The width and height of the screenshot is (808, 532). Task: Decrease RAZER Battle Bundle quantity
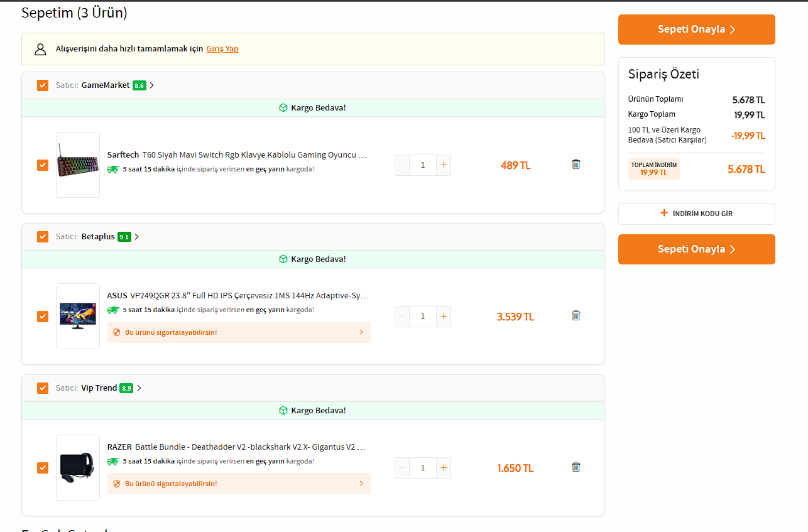[x=402, y=468]
